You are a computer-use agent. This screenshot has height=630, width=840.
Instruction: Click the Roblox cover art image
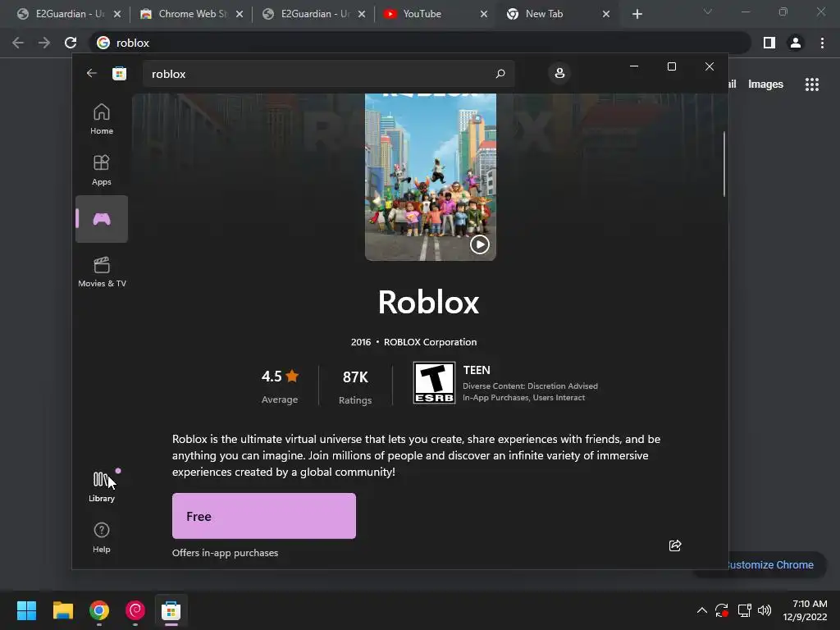431,177
